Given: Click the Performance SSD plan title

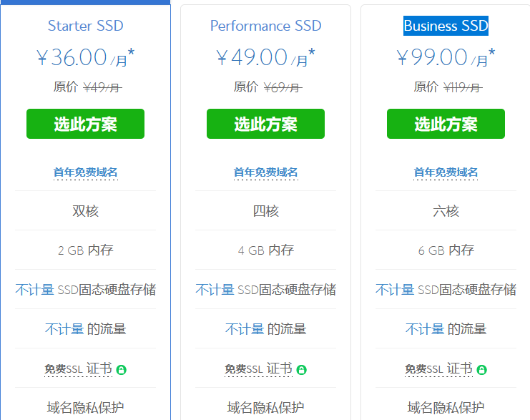Looking at the screenshot, I should click(x=265, y=26).
